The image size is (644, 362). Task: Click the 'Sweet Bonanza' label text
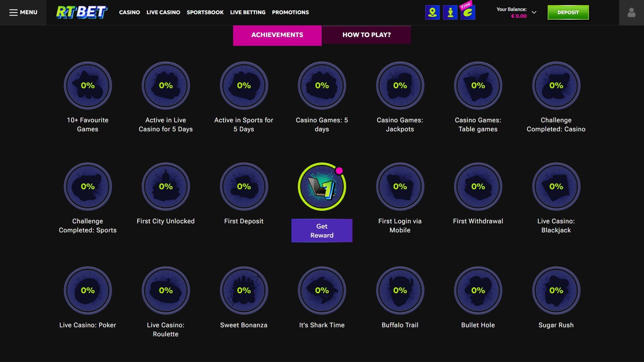pos(244,325)
